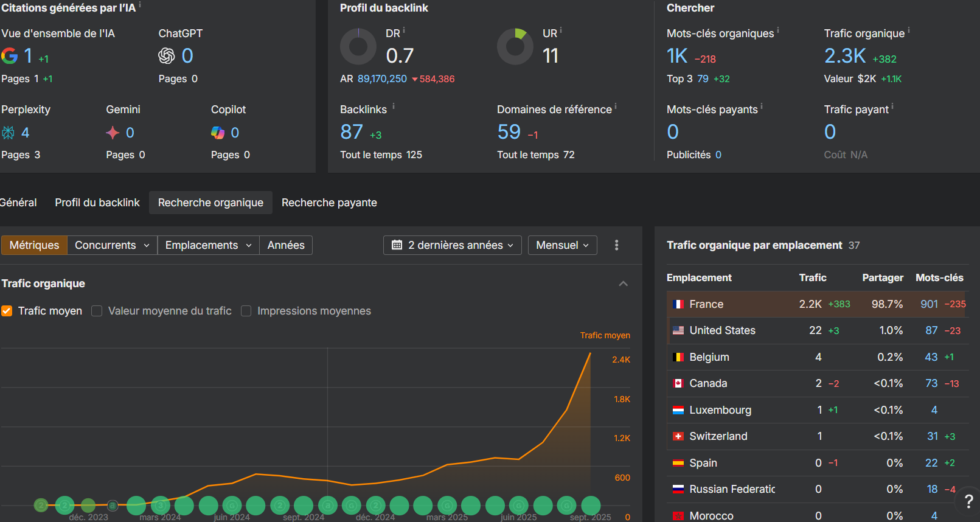
Task: Switch to the Profil du backlink tab
Action: 97,203
